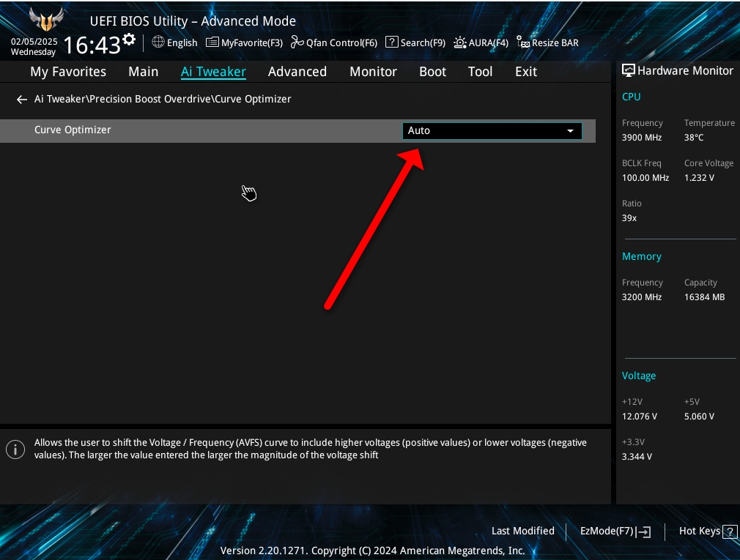Toggle Resize BAR option
This screenshot has height=560, width=740.
[x=547, y=42]
